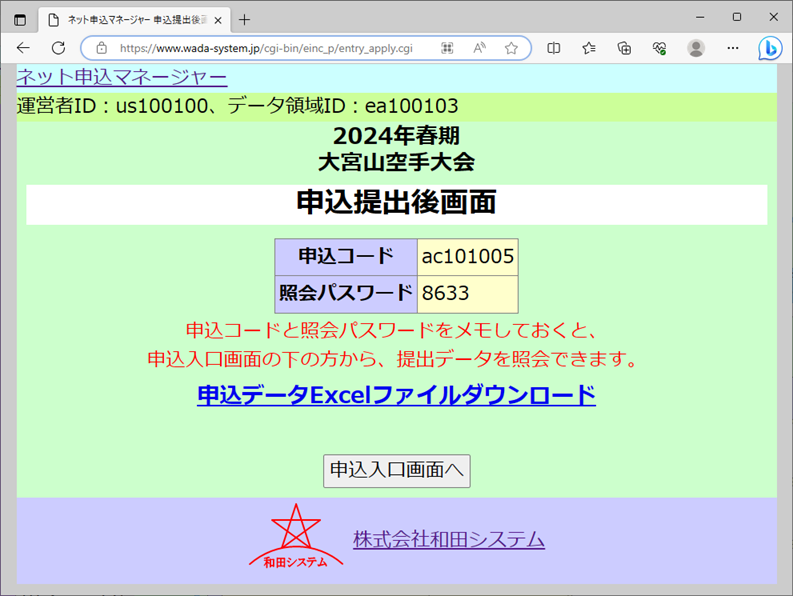Select the 8633 password value
This screenshot has width=793, height=596.
tap(446, 293)
